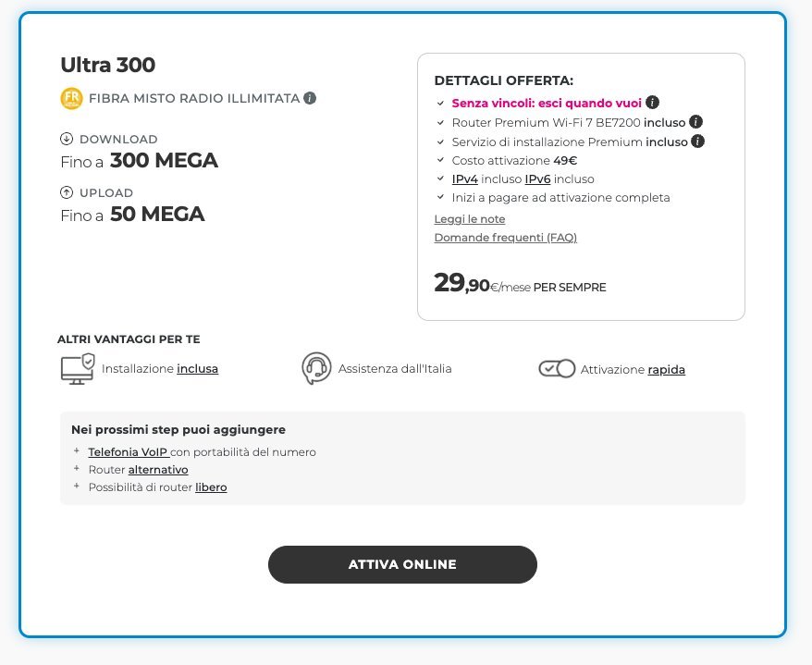812x665 pixels.
Task: Click the upload arrow icon
Action: click(x=67, y=192)
